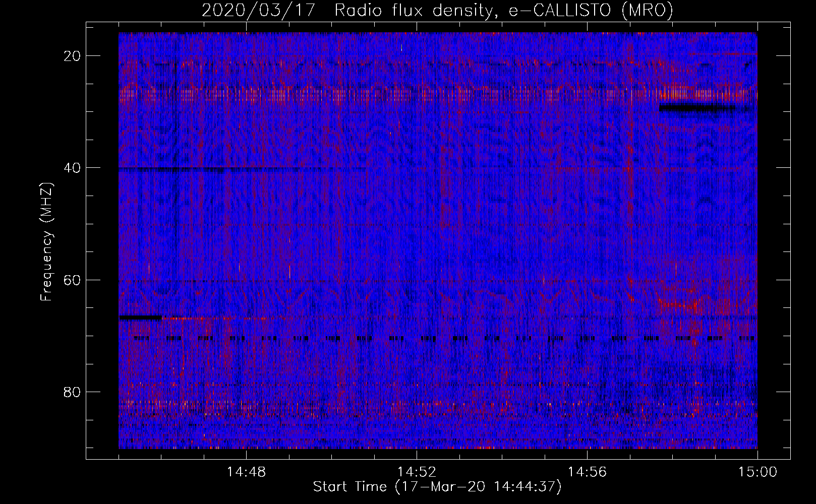Click the 14:52 time tick label
Viewport: 816px width, 504px height.
tap(417, 472)
